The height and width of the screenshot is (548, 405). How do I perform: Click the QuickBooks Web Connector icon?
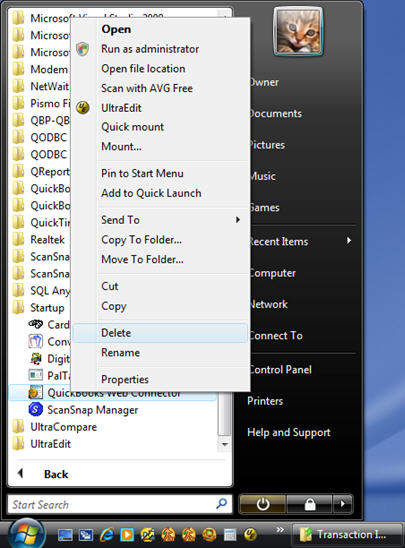tap(35, 392)
